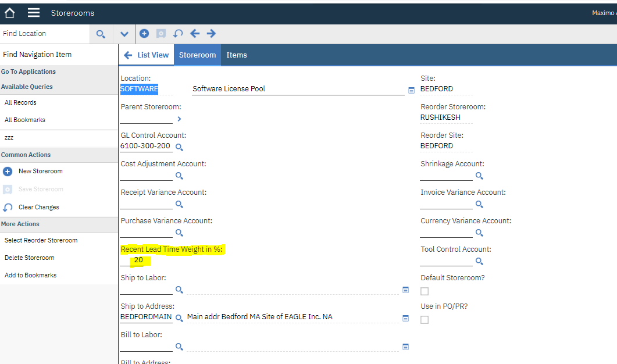617x364 pixels.
Task: Click the Shrinkage Account input field
Action: point(446,174)
